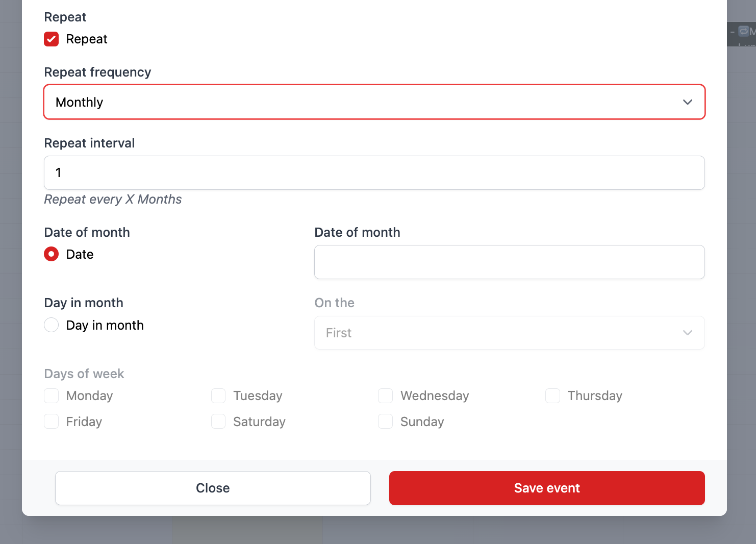
Task: Click the Close button
Action: pyautogui.click(x=213, y=488)
